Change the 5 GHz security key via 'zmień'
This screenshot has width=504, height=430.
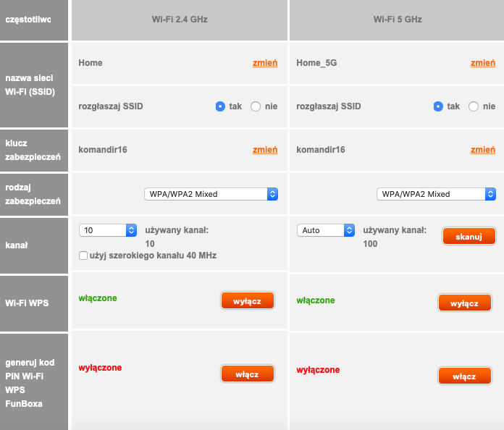(482, 150)
